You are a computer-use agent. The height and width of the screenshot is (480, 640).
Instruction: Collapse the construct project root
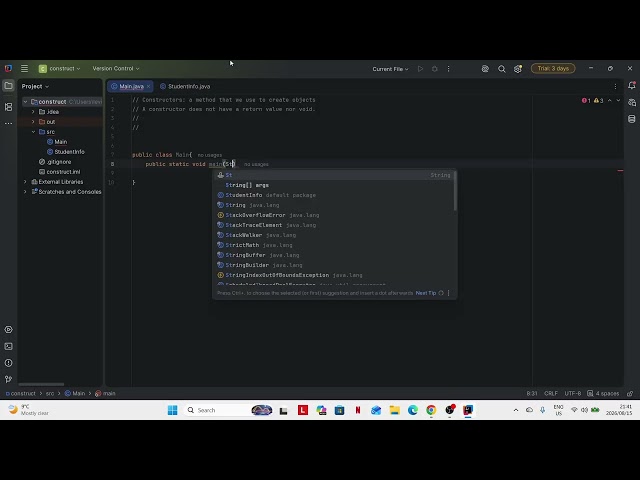click(x=25, y=102)
